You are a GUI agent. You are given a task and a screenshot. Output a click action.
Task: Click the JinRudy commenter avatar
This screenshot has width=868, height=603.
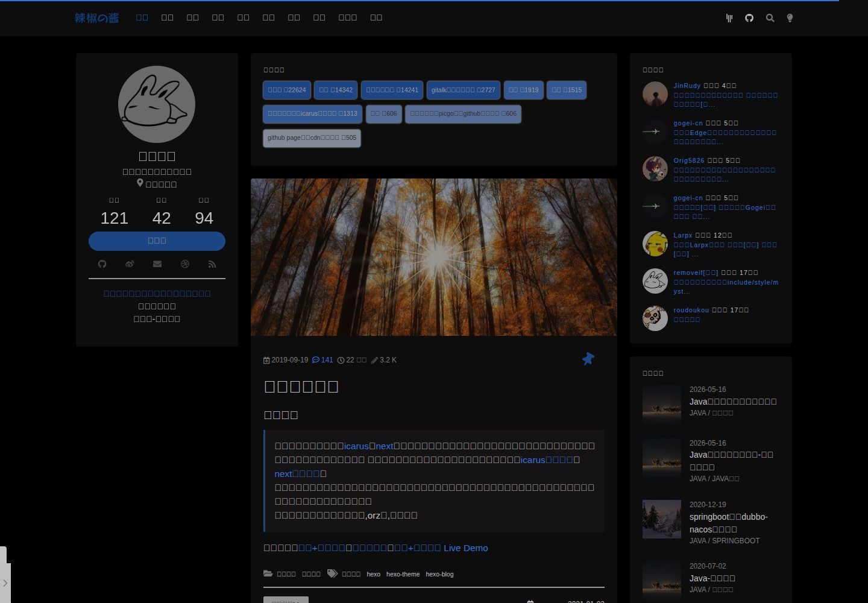655,94
